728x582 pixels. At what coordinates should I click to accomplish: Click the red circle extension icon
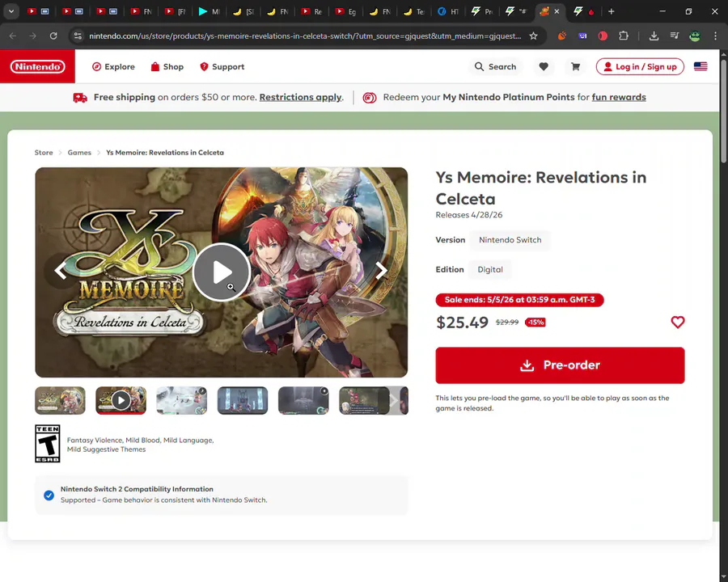[x=603, y=36]
